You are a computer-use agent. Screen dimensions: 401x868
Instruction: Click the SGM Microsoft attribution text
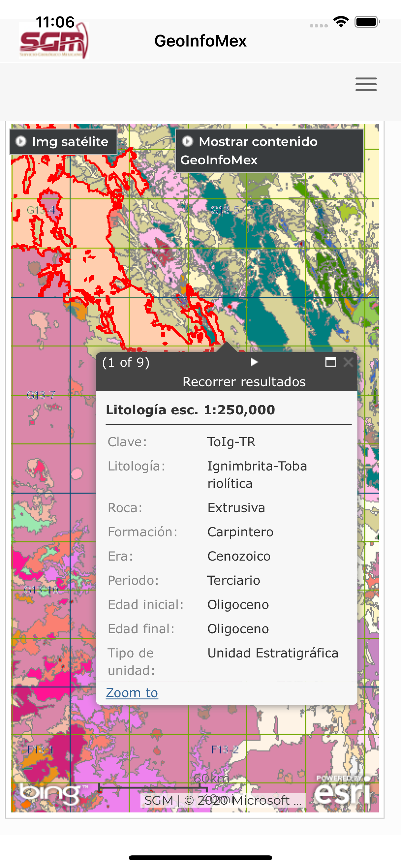click(x=223, y=800)
